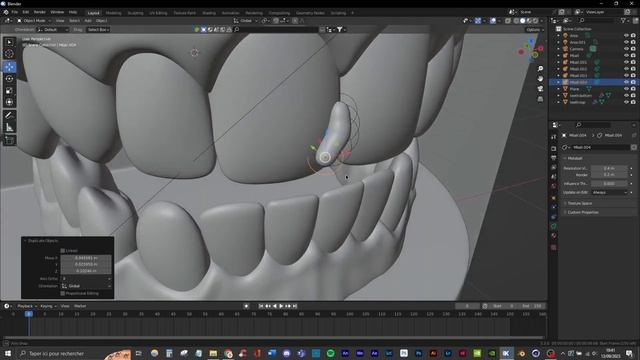Activate the Scale tool in left toolbar
The image size is (640, 360).
click(9, 91)
